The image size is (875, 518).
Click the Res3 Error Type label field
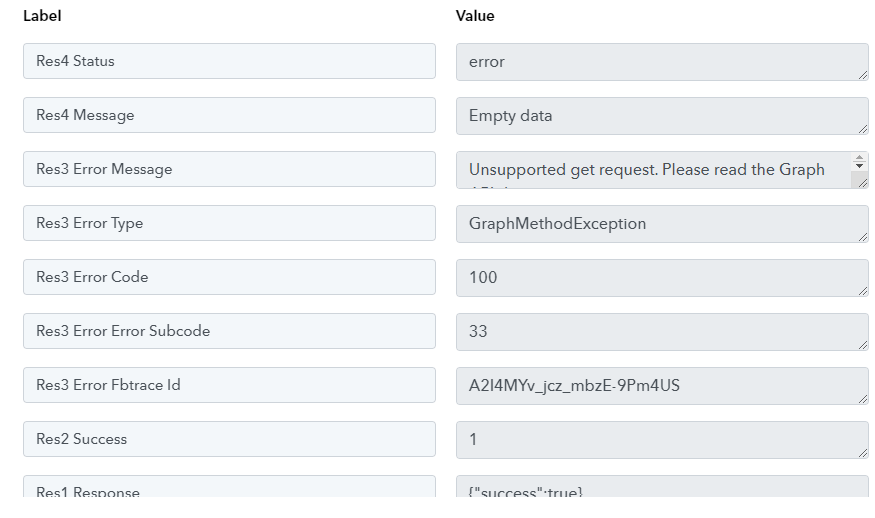(x=229, y=223)
